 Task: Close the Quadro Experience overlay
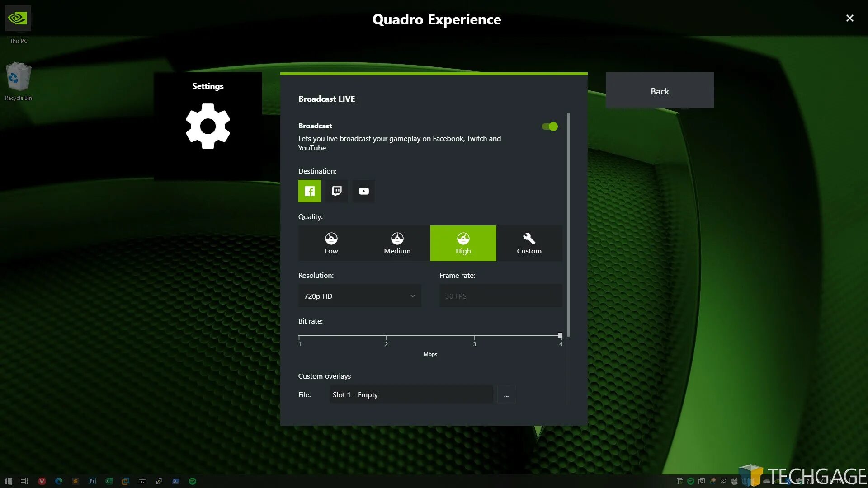(x=849, y=18)
